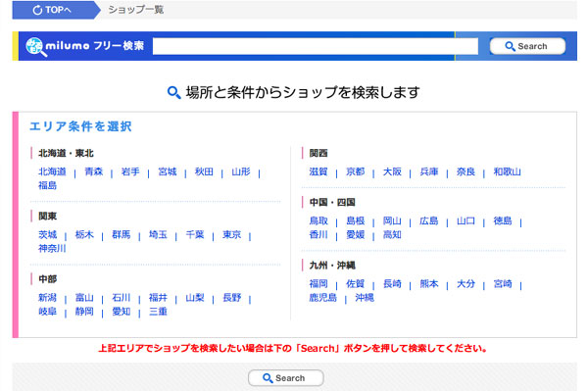
Task: Select the 北海道 prefecture link
Action: 52,171
